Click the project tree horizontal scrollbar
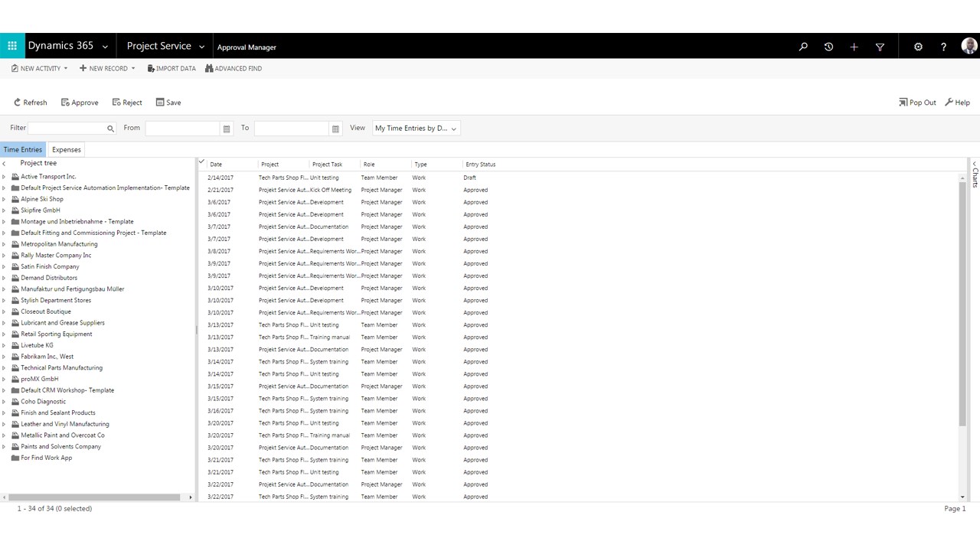Viewport: 980px width, 551px height. click(93, 497)
